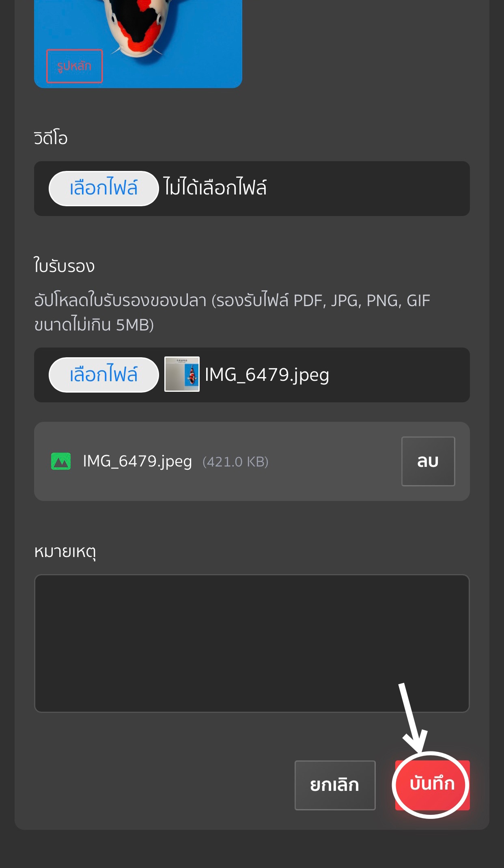The width and height of the screenshot is (504, 868).
Task: Focus the หมายเหตุ notes text area
Action: (x=252, y=643)
